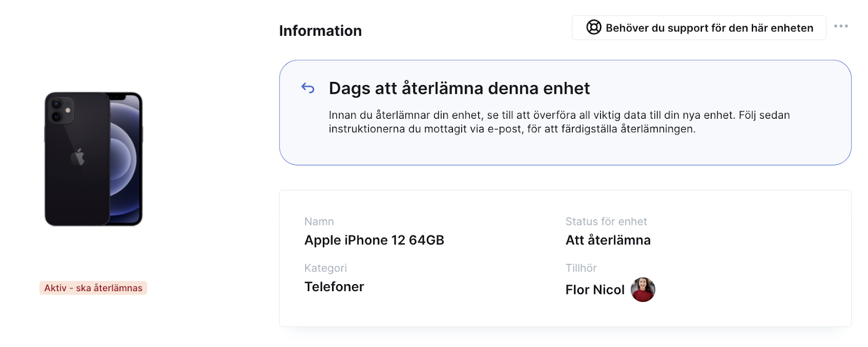Select the 'Aktiv - ska återlämnas' status badge
Image resolution: width=868 pixels, height=347 pixels.
93,288
